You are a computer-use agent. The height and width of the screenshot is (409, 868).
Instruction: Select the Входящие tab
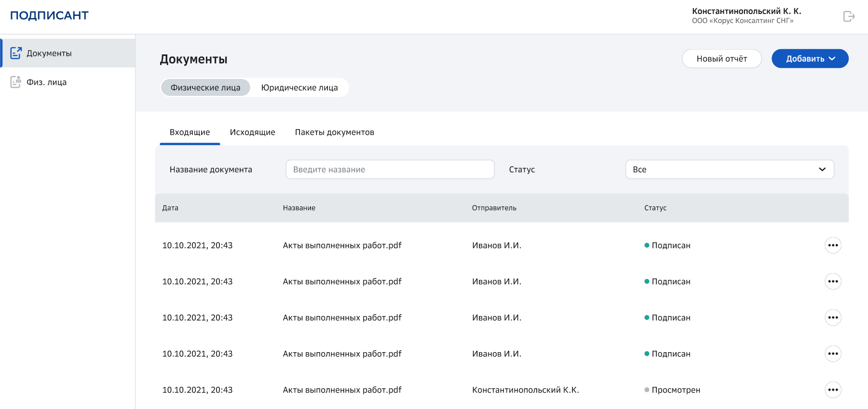click(x=190, y=132)
